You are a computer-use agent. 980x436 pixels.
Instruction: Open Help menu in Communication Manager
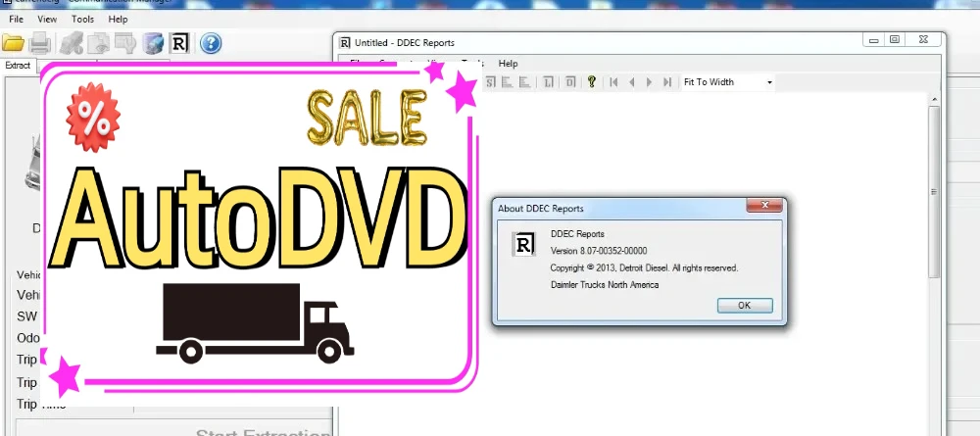[118, 20]
